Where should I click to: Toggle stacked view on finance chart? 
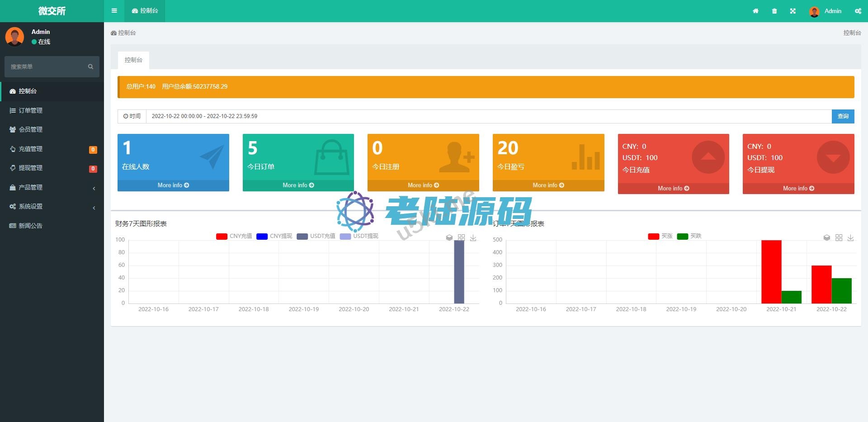[x=449, y=237]
